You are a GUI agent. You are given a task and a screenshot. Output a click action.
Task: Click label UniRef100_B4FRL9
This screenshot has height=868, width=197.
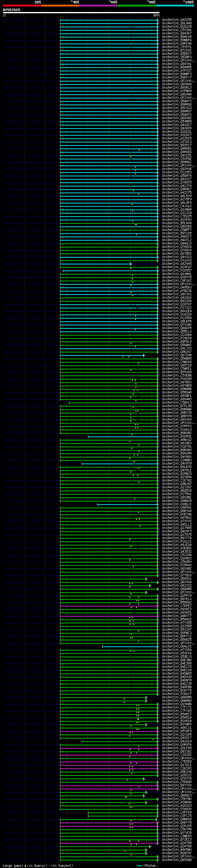click(177, 341)
